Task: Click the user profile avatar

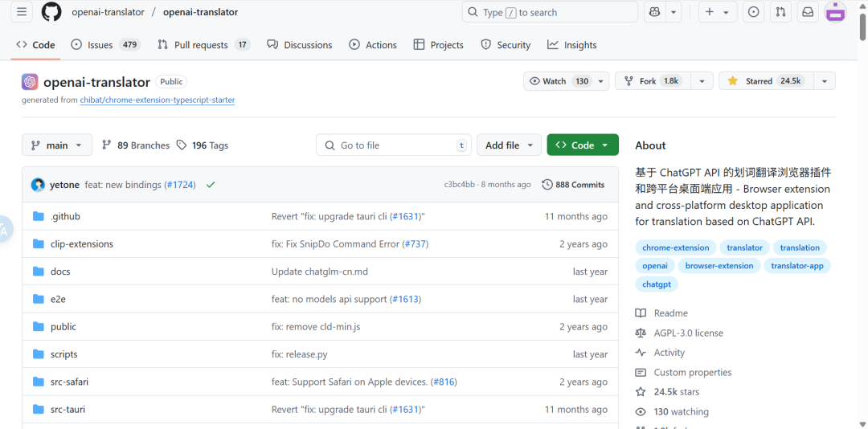Action: point(836,12)
